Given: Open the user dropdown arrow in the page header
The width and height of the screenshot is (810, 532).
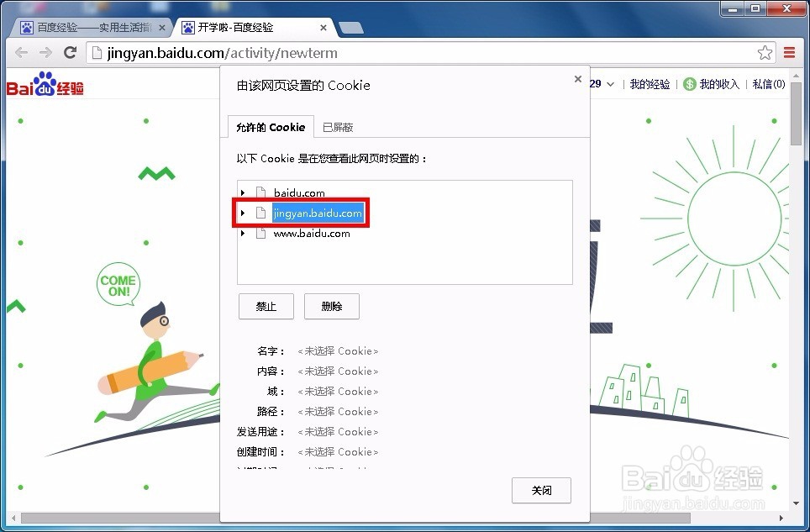Looking at the screenshot, I should (x=611, y=84).
